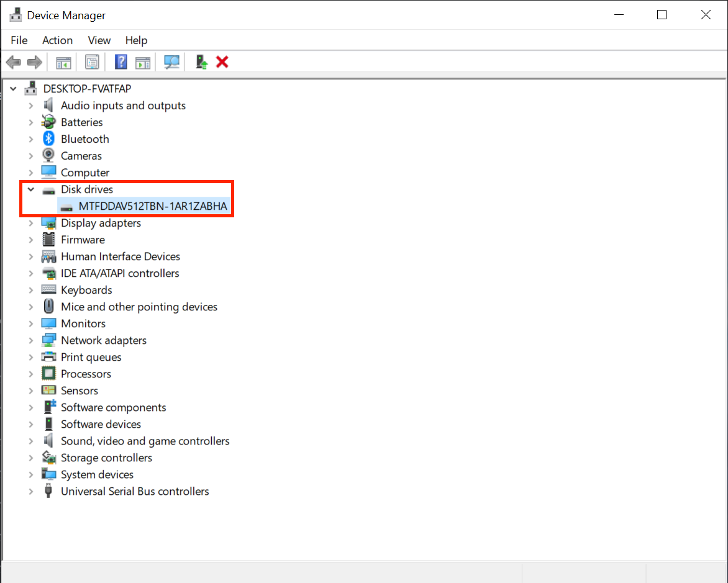Click the Help toolbar icon with question mark
728x583 pixels.
121,62
